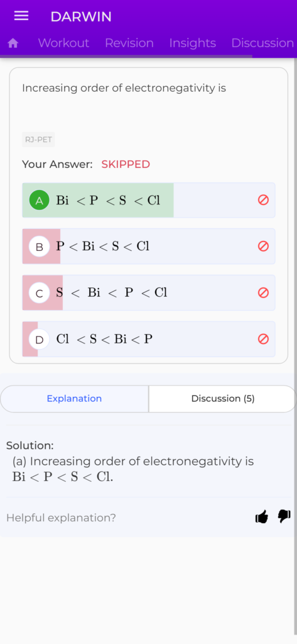Open the hamburger menu

pos(21,16)
